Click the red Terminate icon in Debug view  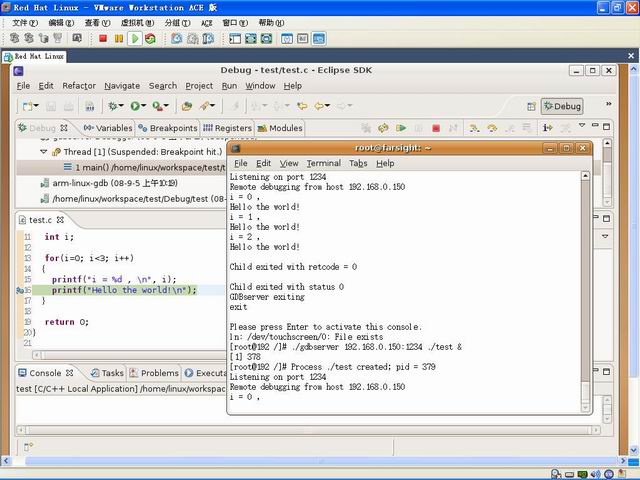point(436,128)
